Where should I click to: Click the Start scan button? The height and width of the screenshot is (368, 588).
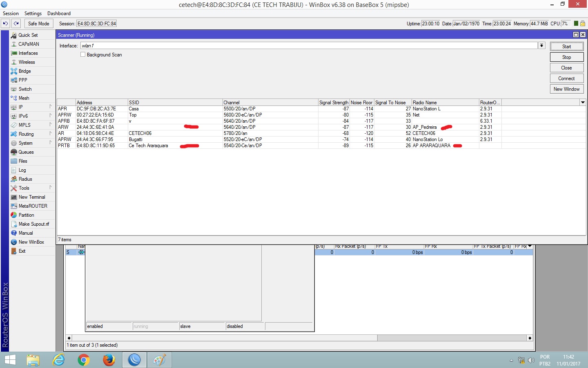pyautogui.click(x=567, y=47)
